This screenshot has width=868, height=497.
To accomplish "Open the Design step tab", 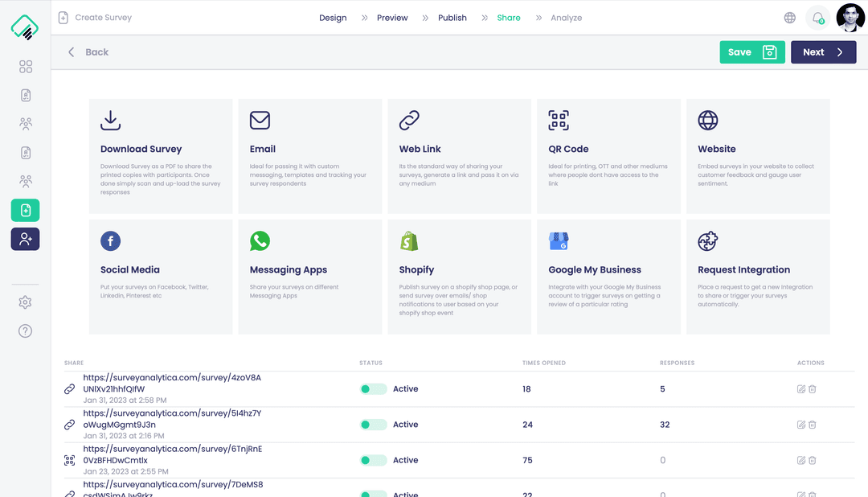I will (333, 18).
